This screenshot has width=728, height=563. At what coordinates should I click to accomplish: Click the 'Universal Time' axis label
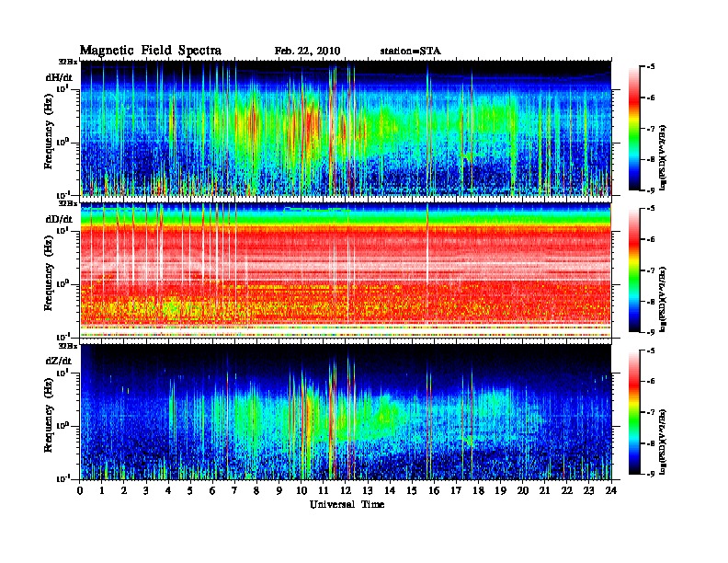pyautogui.click(x=347, y=504)
